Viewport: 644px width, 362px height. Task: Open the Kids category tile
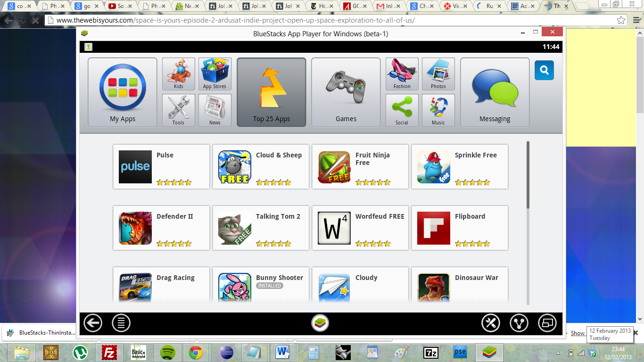coord(179,74)
